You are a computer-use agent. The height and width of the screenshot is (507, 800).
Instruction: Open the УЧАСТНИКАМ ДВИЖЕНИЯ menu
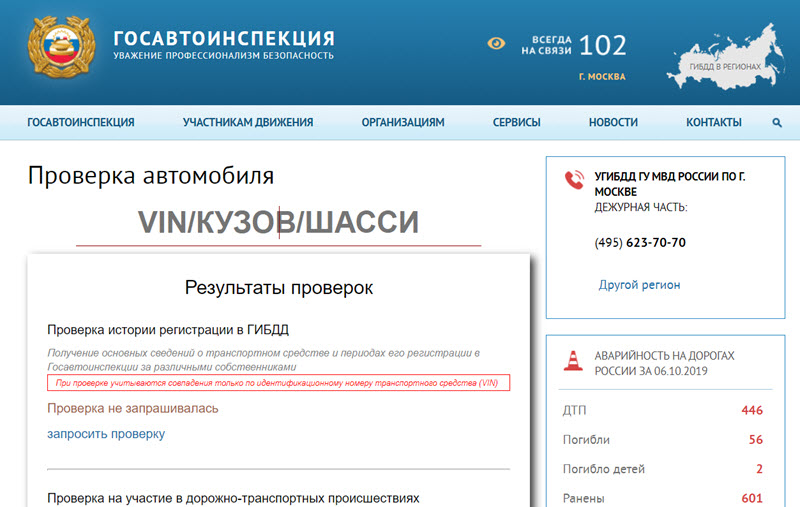click(x=248, y=122)
